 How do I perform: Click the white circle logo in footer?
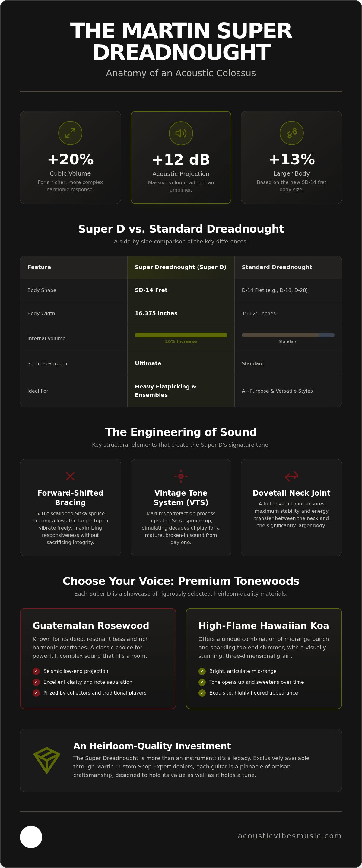31,837
